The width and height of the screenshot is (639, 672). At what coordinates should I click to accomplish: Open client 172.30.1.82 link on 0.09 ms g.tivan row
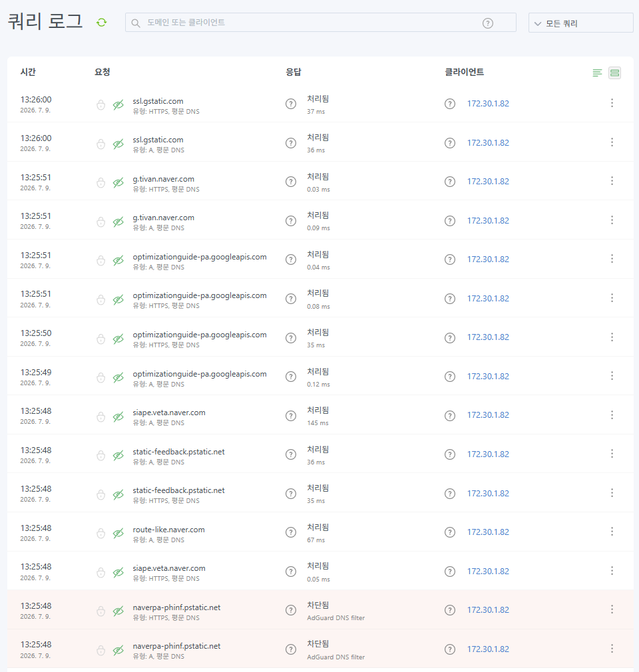[x=488, y=221]
